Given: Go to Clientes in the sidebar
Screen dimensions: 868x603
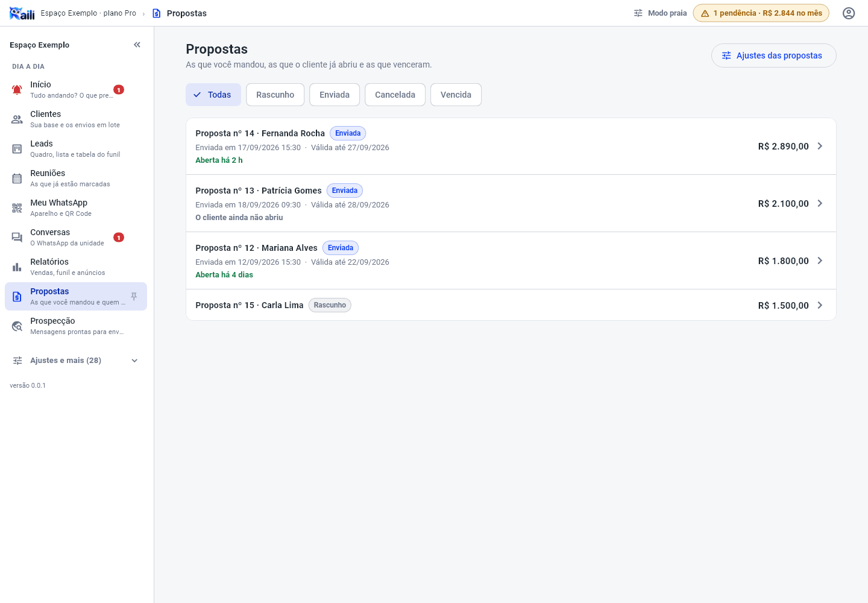Looking at the screenshot, I should point(76,119).
